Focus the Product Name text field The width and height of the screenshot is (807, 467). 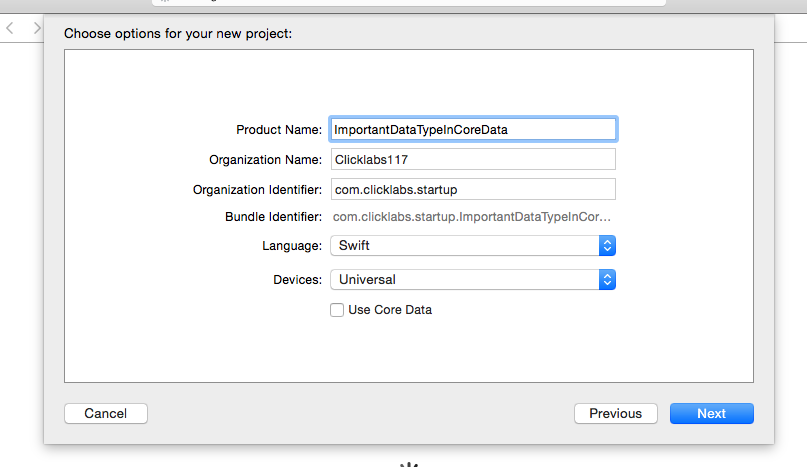[473, 129]
